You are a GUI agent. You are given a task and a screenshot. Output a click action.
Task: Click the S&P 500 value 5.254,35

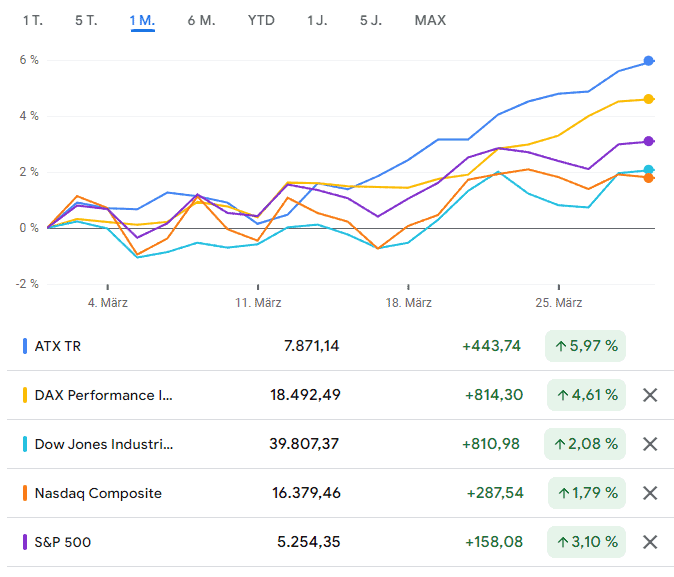pos(309,542)
